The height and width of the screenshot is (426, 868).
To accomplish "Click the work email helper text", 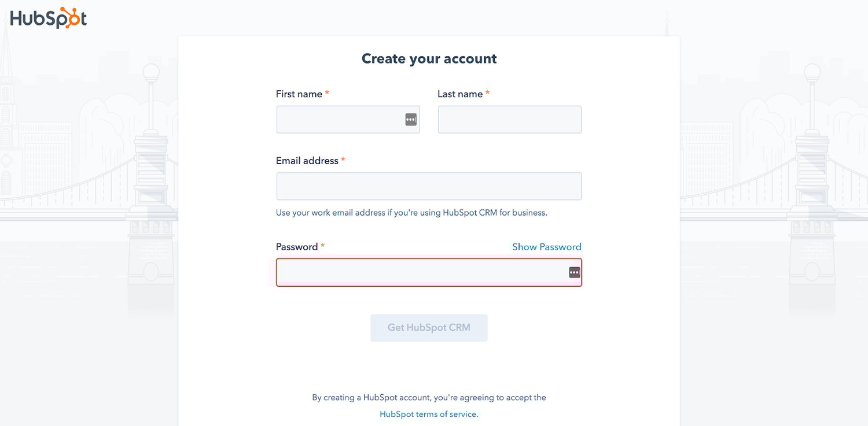I will pos(411,213).
